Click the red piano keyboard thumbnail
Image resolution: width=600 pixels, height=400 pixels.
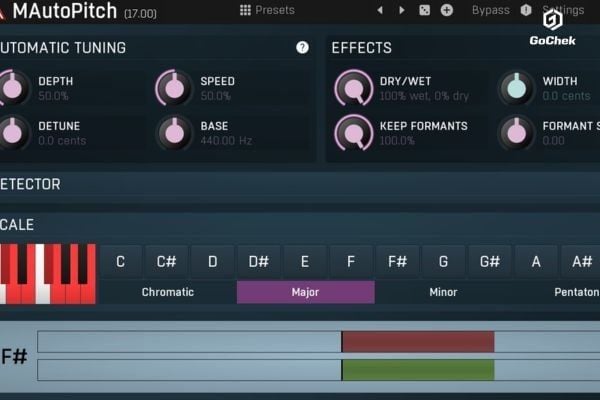(47, 273)
